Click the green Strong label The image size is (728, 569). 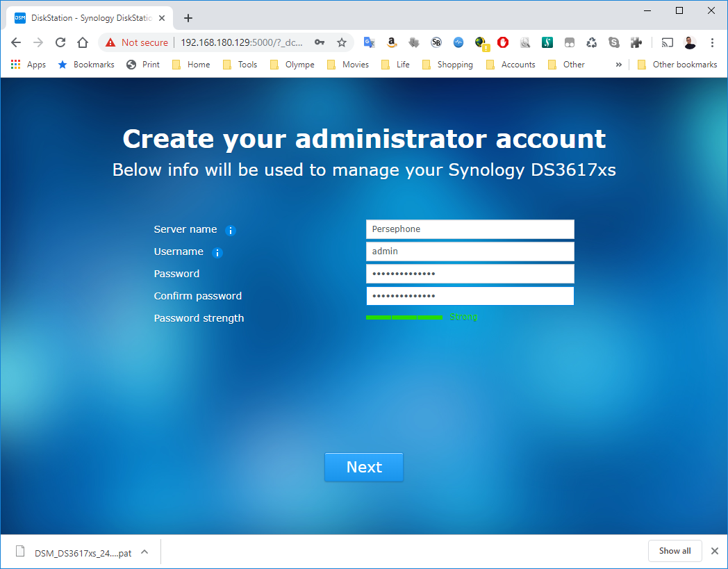[463, 317]
